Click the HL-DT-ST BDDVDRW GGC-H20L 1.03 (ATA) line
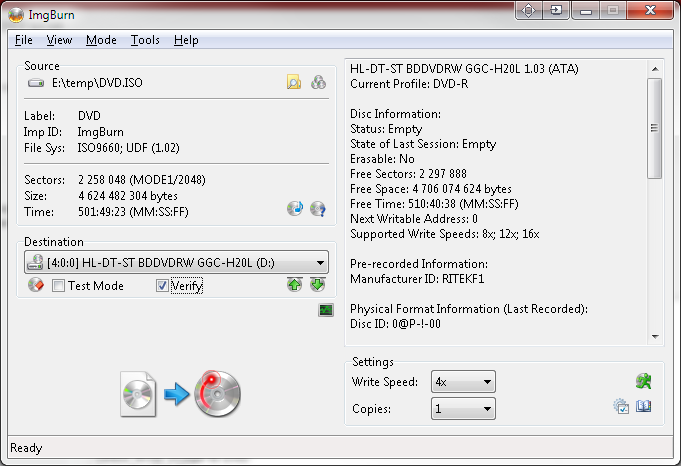The image size is (681, 466). [464, 69]
